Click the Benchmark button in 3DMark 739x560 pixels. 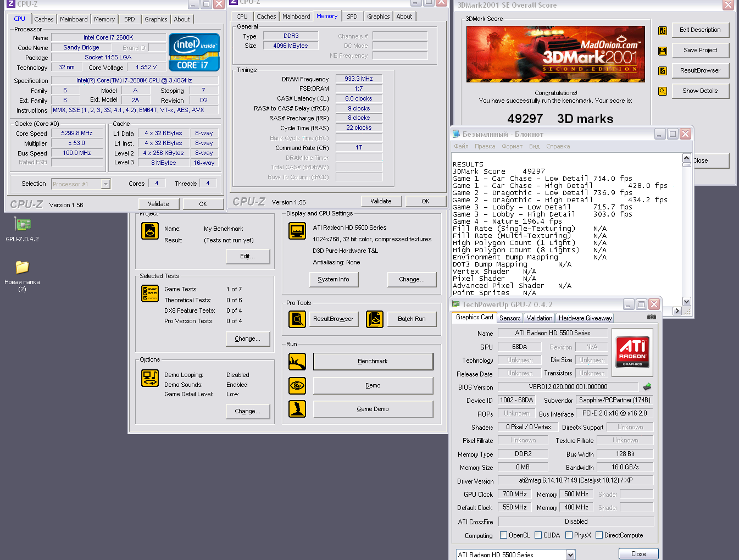click(x=373, y=361)
